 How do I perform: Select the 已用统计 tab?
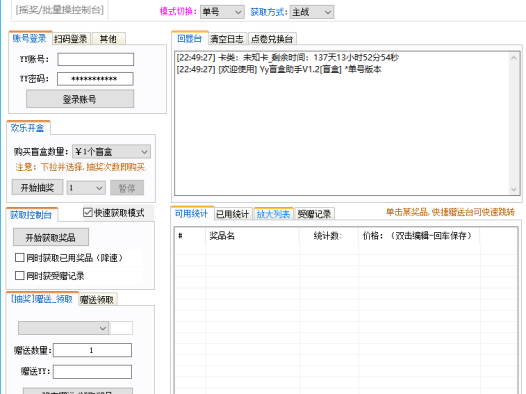(x=233, y=214)
